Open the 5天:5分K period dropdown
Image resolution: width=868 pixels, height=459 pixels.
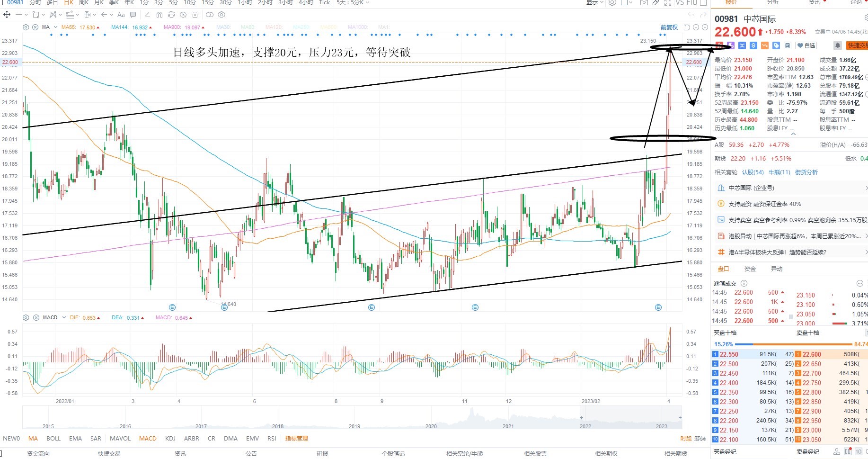point(353,2)
